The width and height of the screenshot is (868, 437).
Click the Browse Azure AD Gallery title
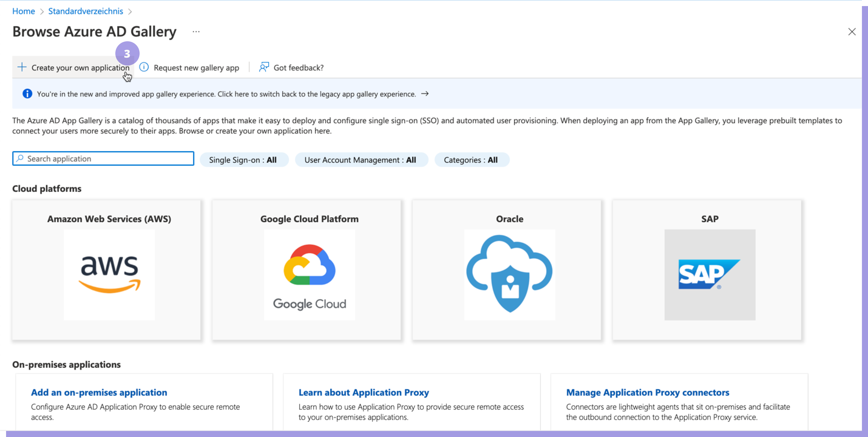(94, 32)
